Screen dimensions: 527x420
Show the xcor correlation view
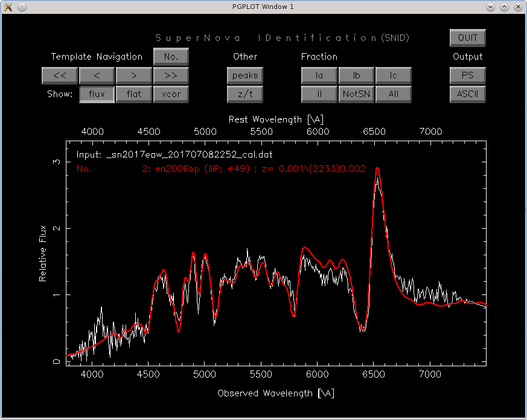(x=171, y=94)
